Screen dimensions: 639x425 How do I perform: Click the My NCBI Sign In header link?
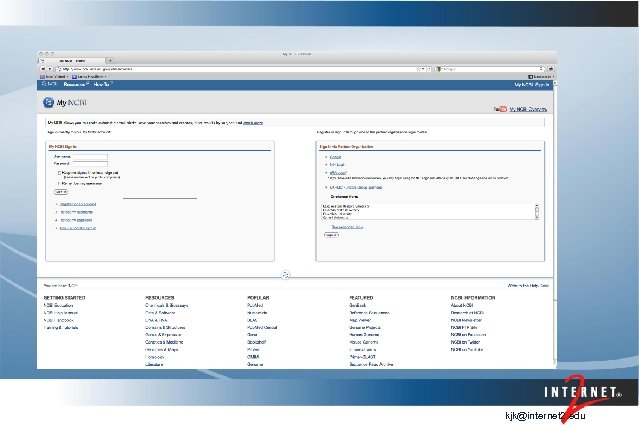531,85
